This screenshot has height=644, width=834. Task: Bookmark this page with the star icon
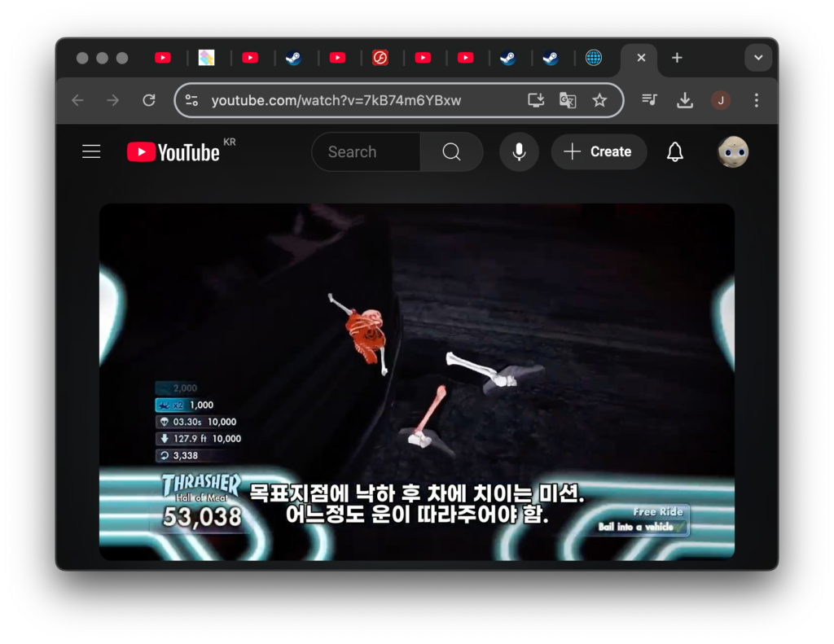[599, 100]
